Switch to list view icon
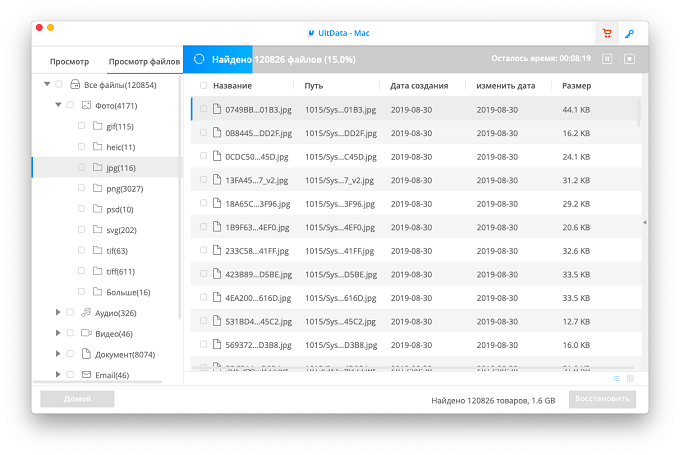The height and width of the screenshot is (455, 680). pyautogui.click(x=616, y=379)
